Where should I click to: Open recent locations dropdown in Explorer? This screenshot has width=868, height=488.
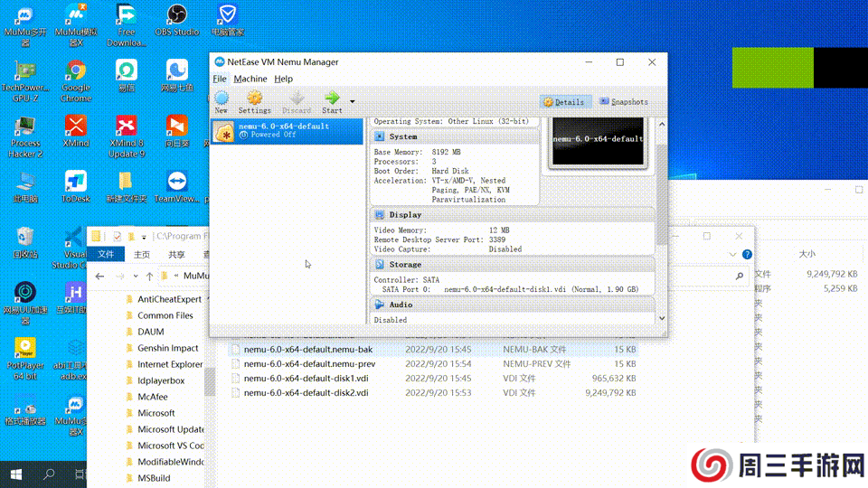(136, 276)
